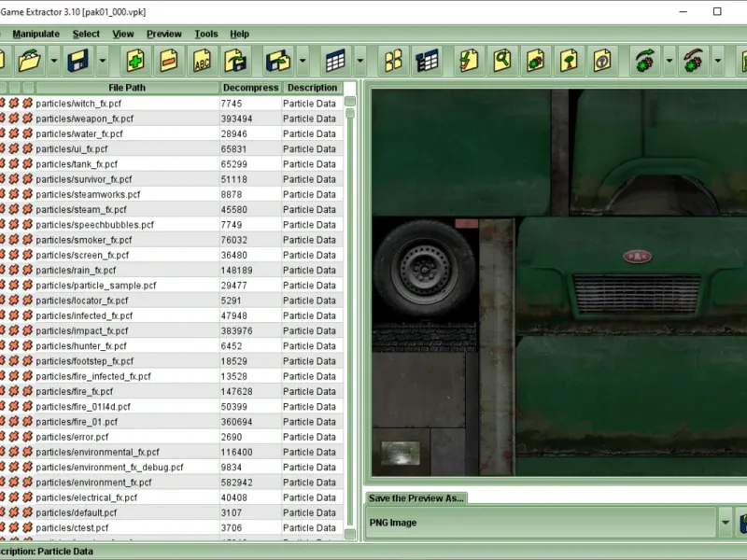Viewport: 747px width, 560px height.
Task: Save the archive with the floppy disk icon
Action: 78,61
